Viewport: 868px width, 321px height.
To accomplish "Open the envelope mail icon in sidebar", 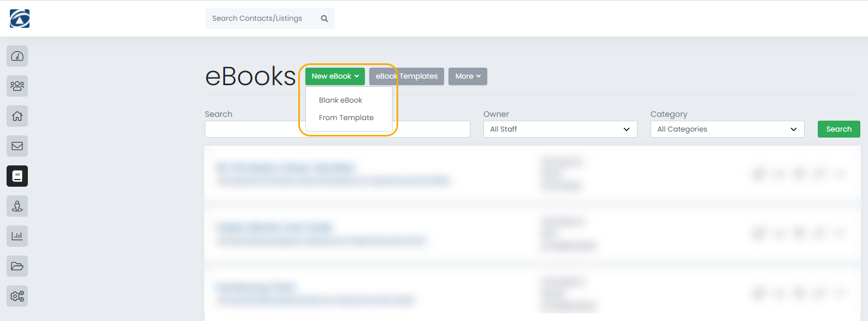I will (17, 146).
